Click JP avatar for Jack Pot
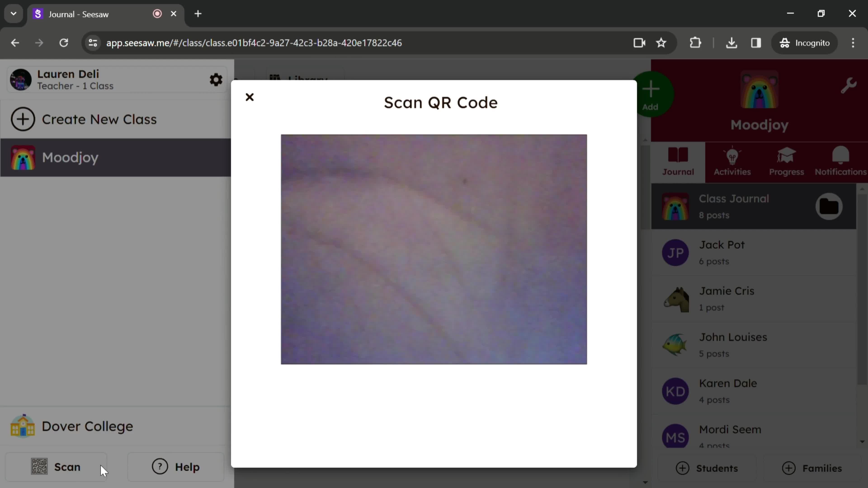 (675, 253)
